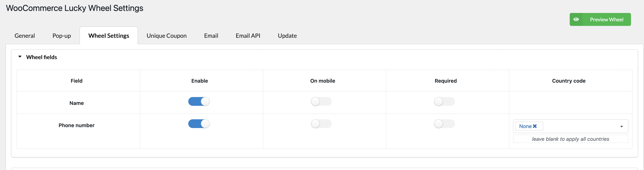
Task: Open the Update tab
Action: click(x=287, y=36)
